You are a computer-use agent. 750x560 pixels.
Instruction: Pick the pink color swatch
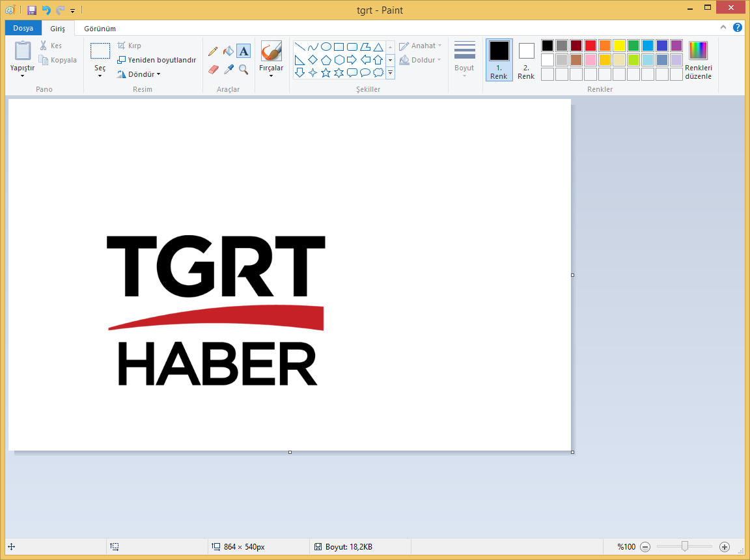pyautogui.click(x=590, y=60)
